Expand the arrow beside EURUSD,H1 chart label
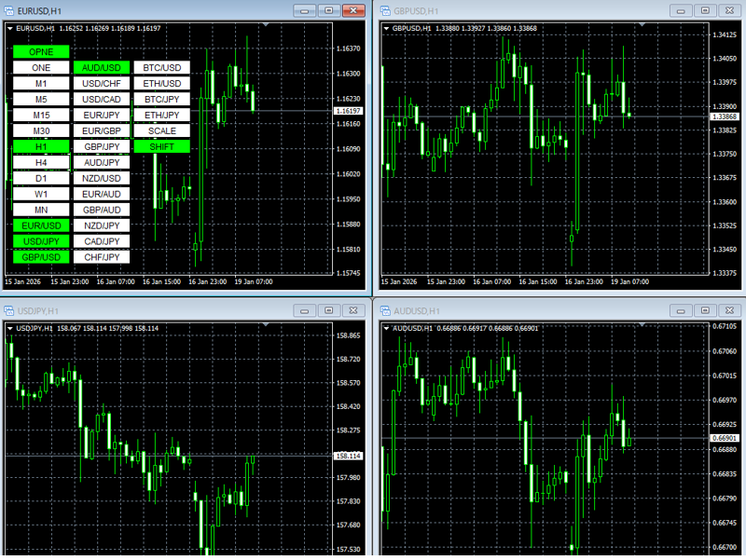This screenshot has width=746, height=560. click(x=10, y=28)
